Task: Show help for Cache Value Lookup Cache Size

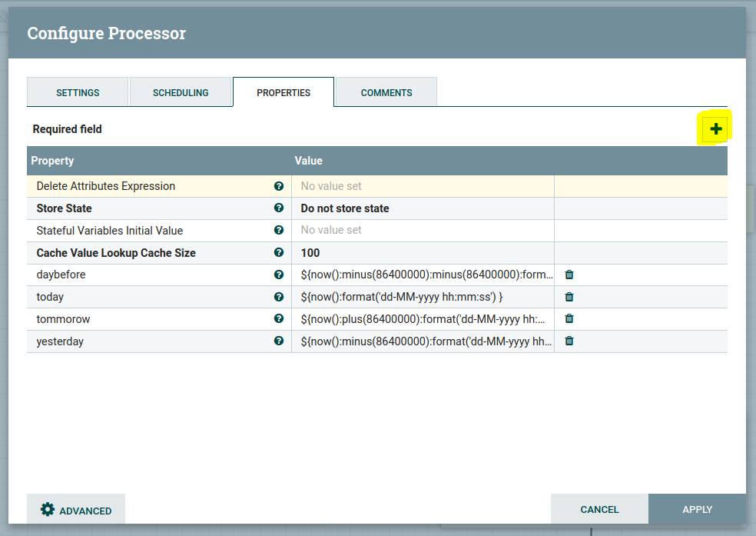Action: tap(278, 252)
